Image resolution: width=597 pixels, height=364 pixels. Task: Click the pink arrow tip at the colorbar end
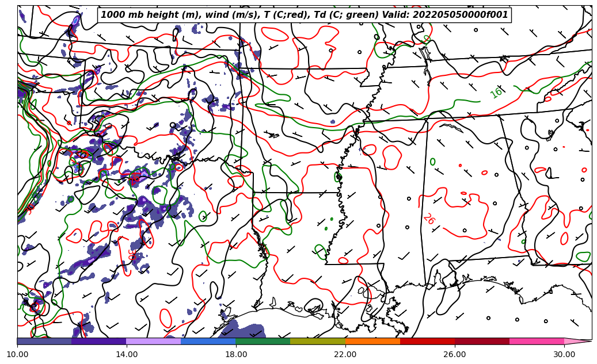coord(577,341)
